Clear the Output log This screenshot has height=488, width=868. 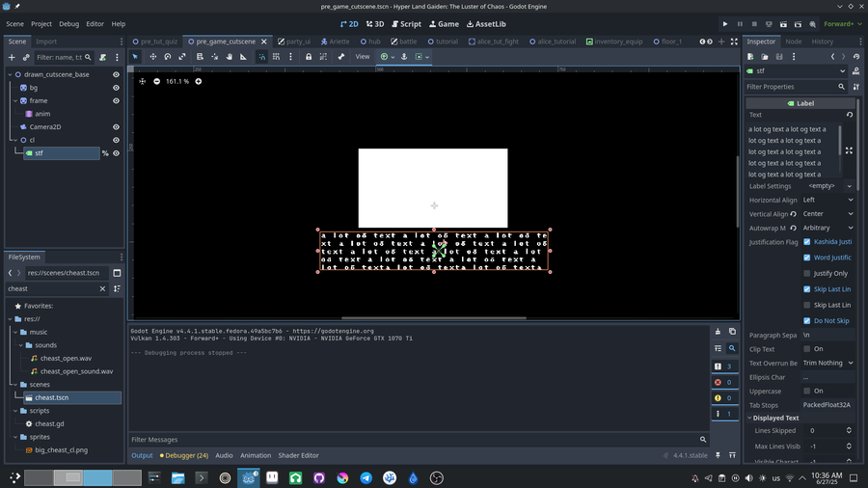pyautogui.click(x=718, y=332)
